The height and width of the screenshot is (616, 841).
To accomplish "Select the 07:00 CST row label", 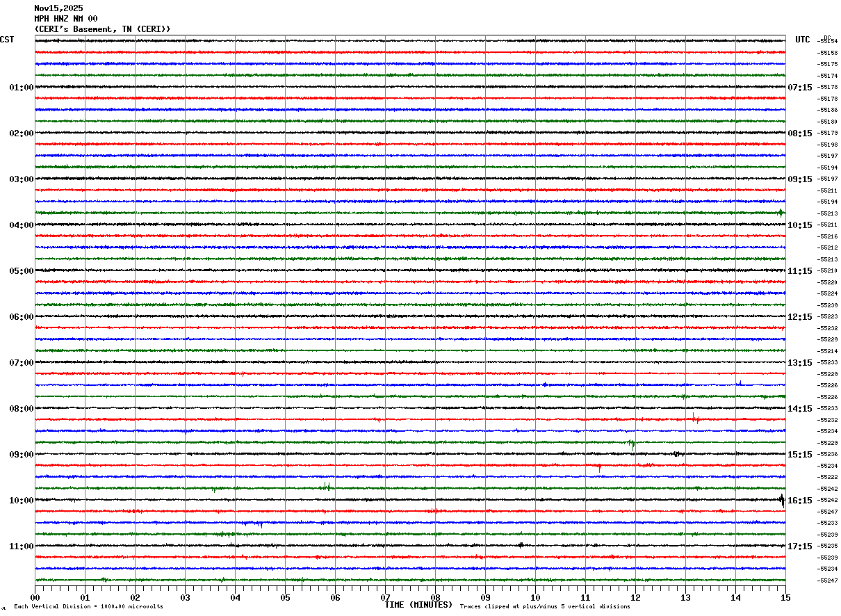I will 21,363.
